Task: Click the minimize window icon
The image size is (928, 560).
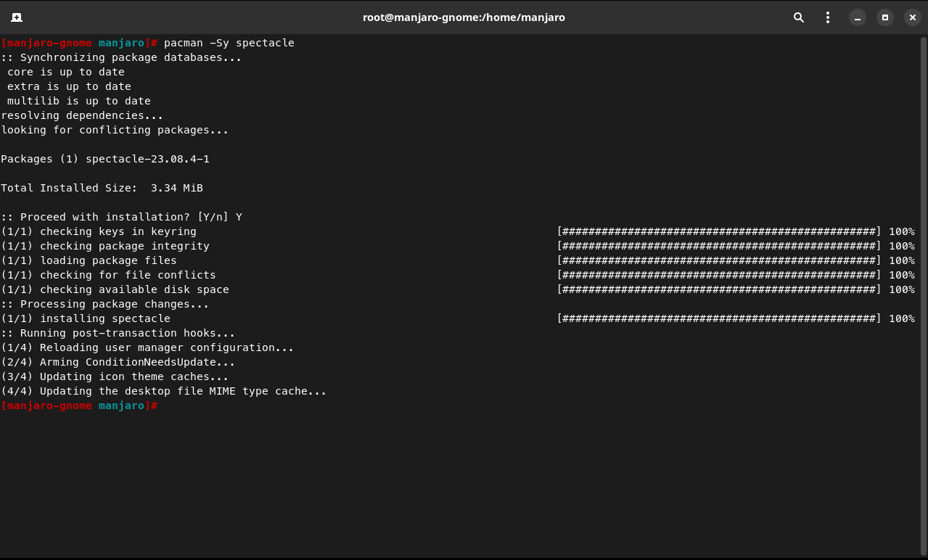Action: point(857,17)
